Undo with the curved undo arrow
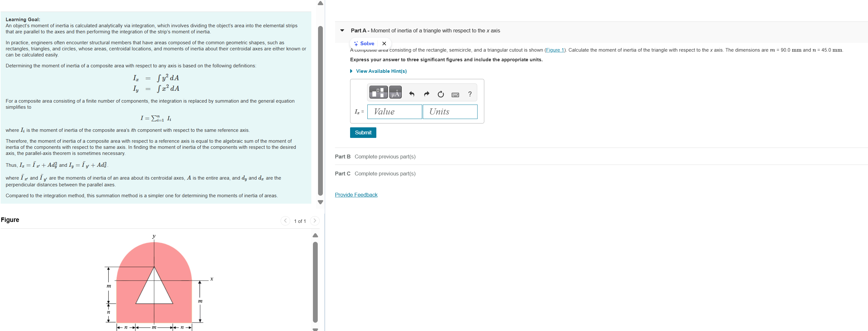This screenshot has width=868, height=331. [x=412, y=95]
